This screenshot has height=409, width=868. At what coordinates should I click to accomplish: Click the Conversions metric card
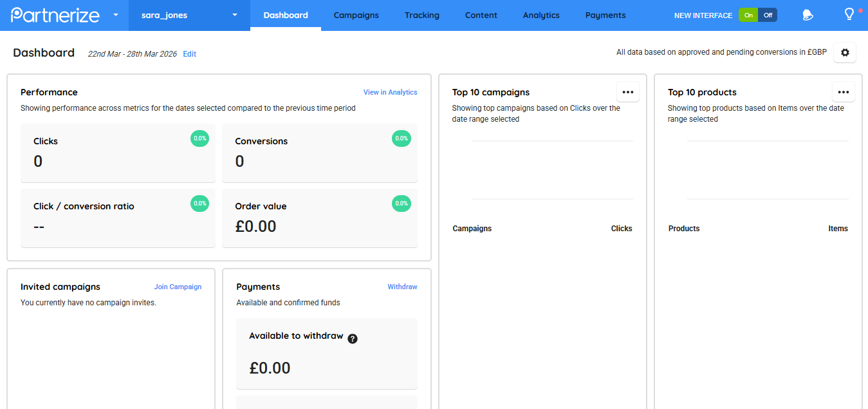320,153
